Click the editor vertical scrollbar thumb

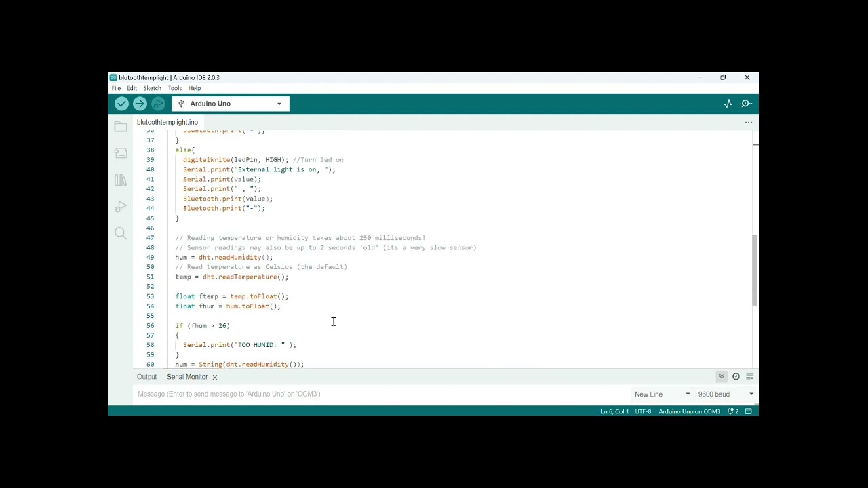pos(755,270)
